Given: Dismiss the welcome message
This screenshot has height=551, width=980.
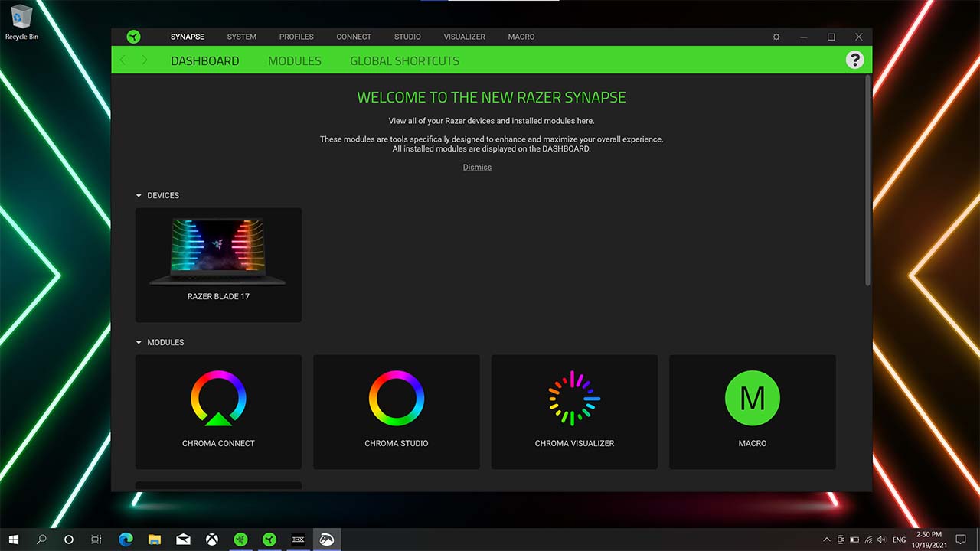Looking at the screenshot, I should click(x=477, y=168).
